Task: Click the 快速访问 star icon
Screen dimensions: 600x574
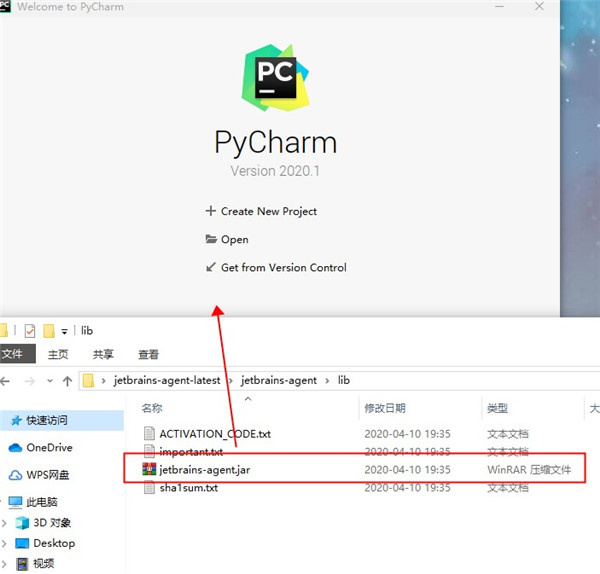Action: click(x=16, y=421)
